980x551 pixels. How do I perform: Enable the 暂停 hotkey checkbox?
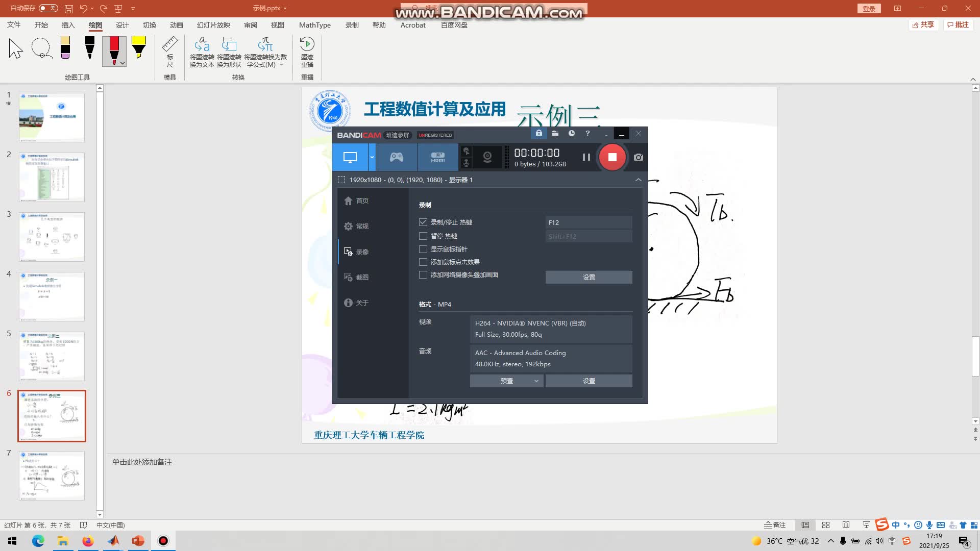pos(423,236)
